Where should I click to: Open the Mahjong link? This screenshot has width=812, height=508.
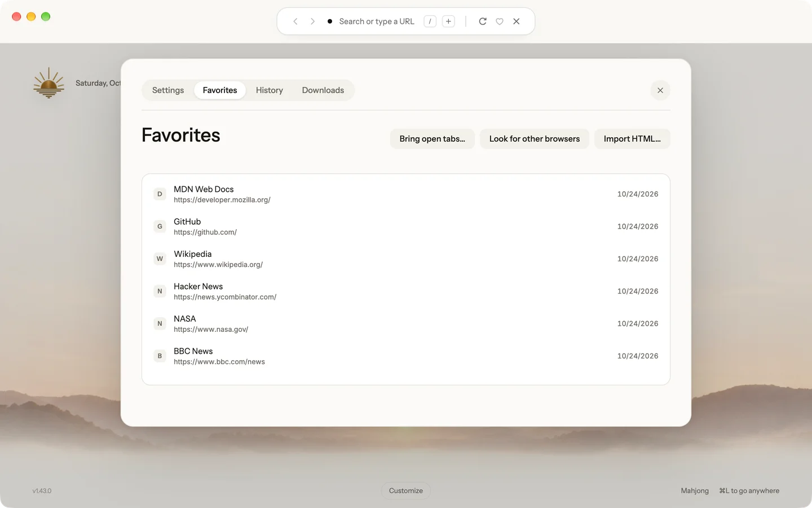(695, 491)
